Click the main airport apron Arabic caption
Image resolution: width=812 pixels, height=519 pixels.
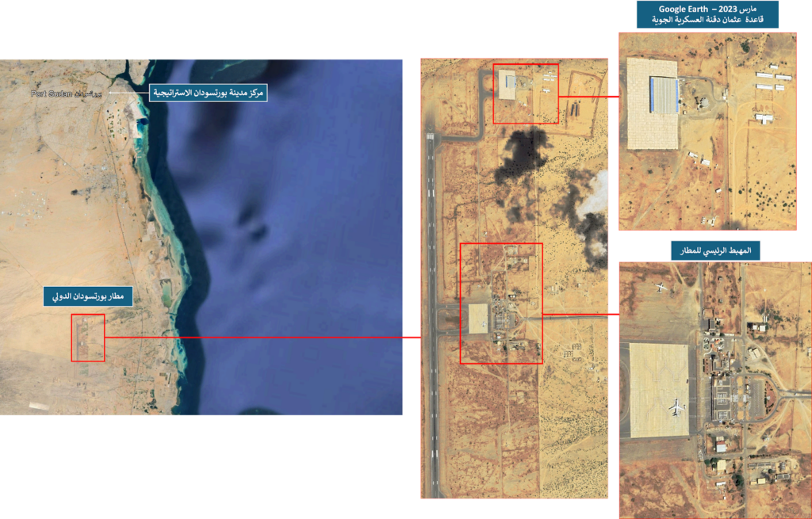coord(715,251)
